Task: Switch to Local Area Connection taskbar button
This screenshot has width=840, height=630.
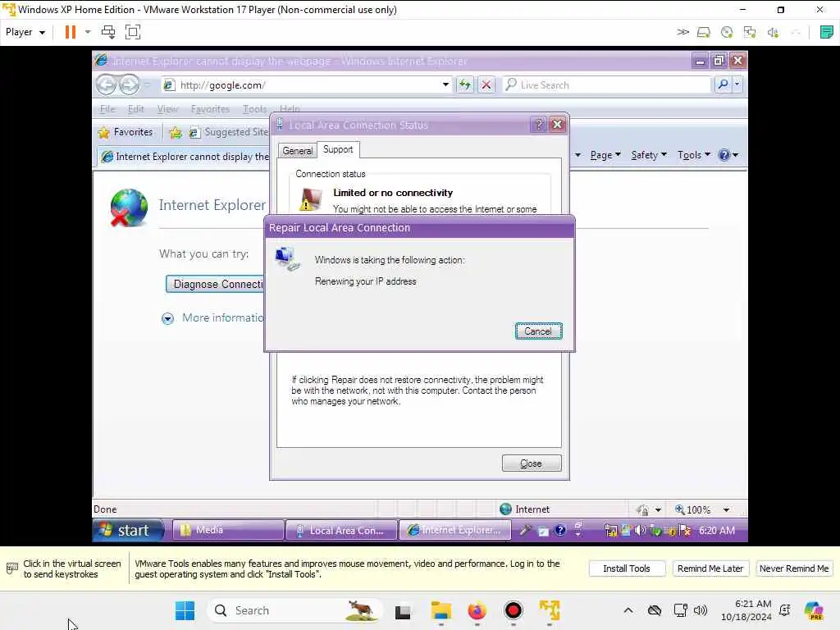Action: point(342,531)
